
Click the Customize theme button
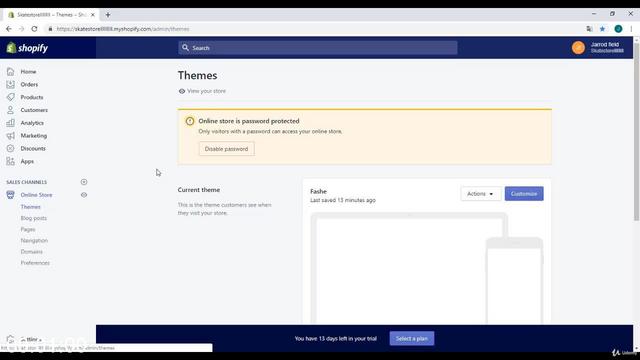(x=524, y=194)
